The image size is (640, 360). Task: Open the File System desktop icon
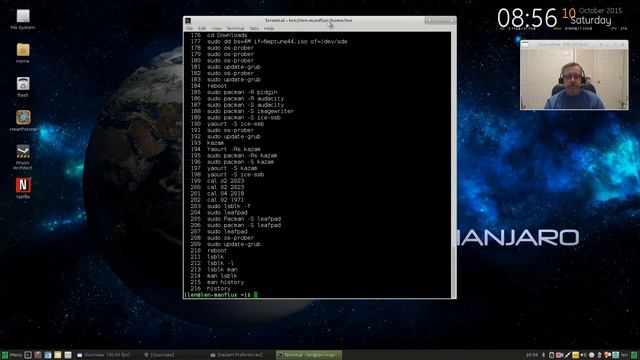[x=23, y=19]
